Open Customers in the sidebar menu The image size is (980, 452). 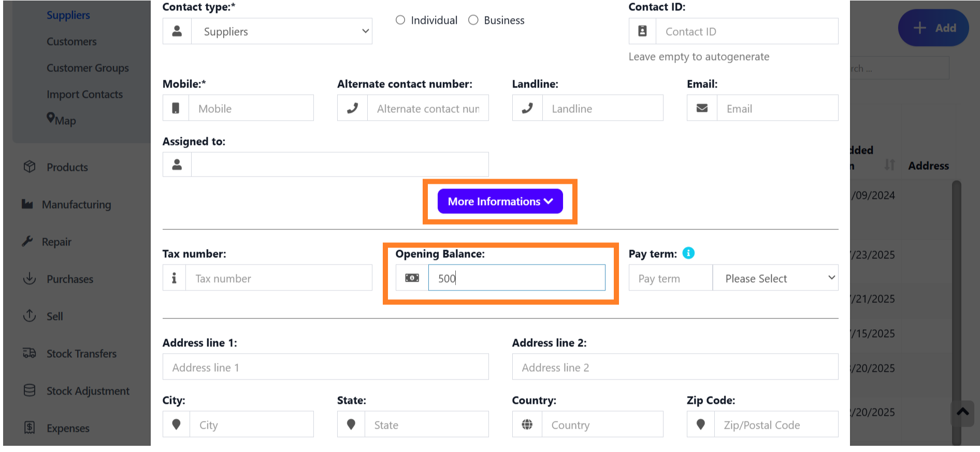71,41
